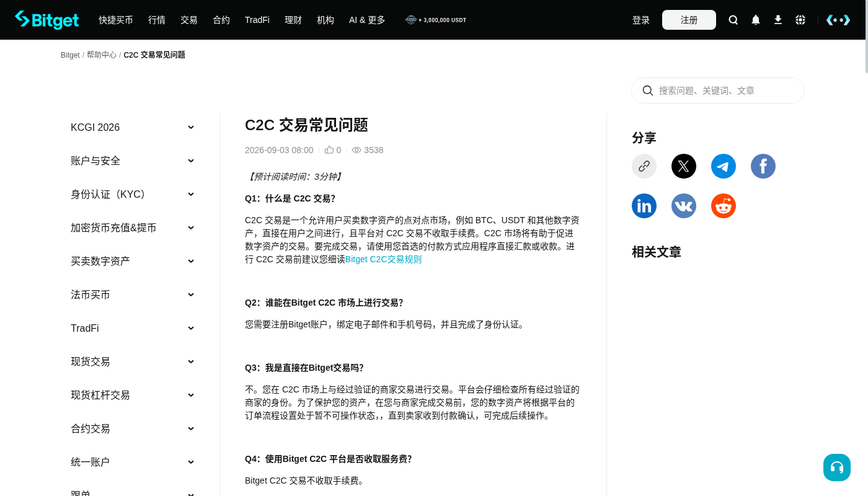This screenshot has width=868, height=496.
Task: Expand 法币买币 chevron
Action: [191, 294]
